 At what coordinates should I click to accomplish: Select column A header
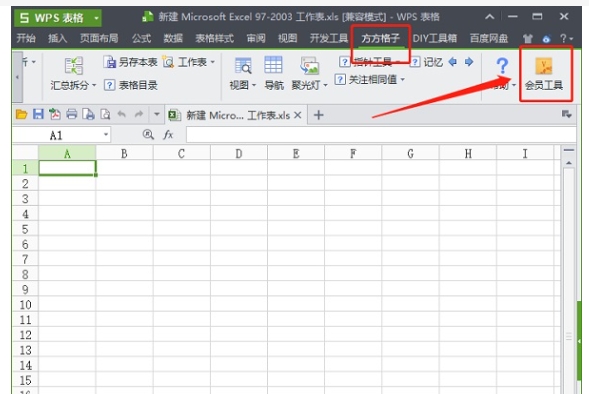click(x=67, y=153)
